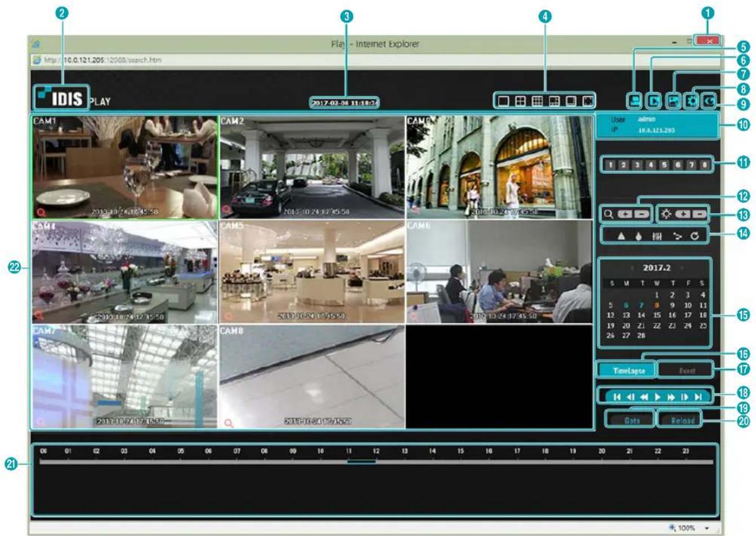This screenshot has height=536, width=756.
Task: Switch to 3x3 grid screen layout
Action: tap(538, 101)
